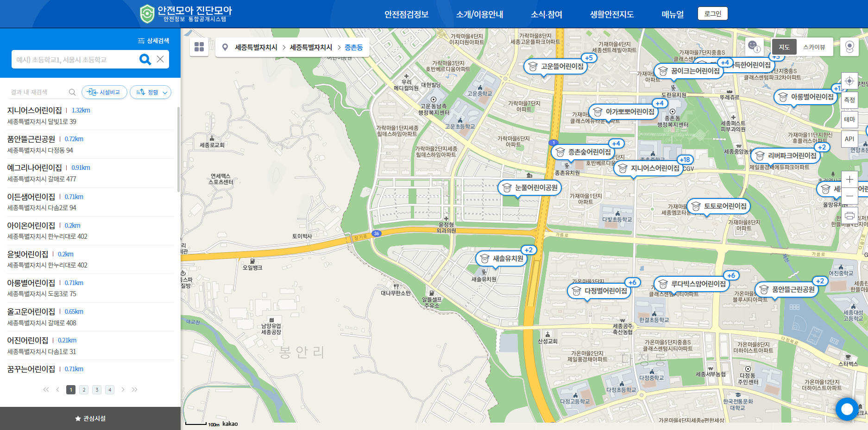Viewport: 868px width, 430px height.
Task: Click the print map icon
Action: point(849,216)
